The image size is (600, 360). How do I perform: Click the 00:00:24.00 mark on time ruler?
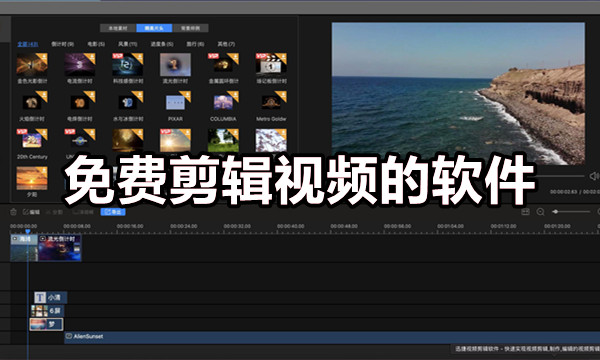point(184,226)
